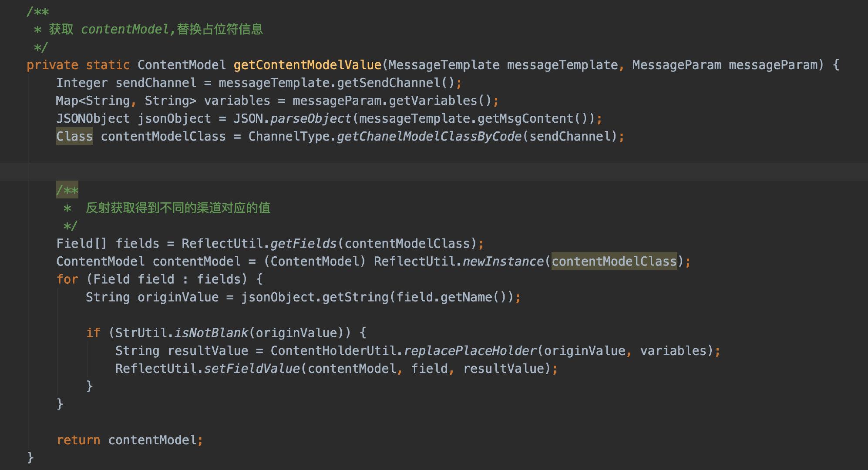Click italic contentModel in the top Javadoc comment

pos(124,30)
